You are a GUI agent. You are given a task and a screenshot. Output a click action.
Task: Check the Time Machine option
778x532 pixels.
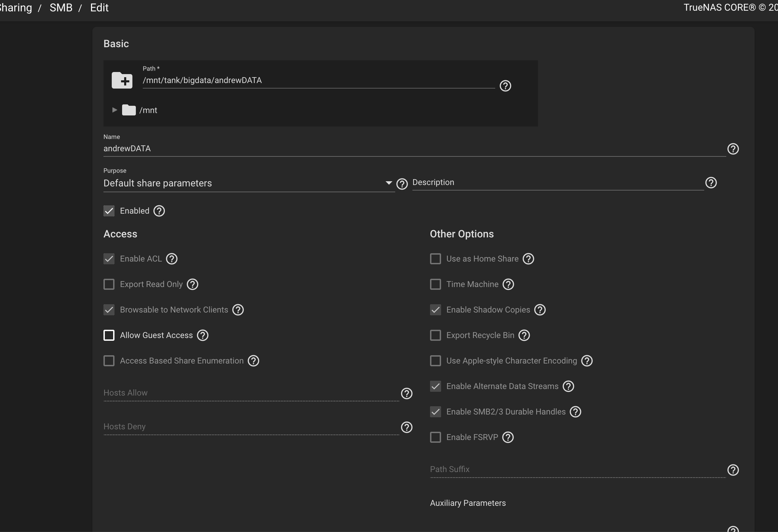(435, 284)
